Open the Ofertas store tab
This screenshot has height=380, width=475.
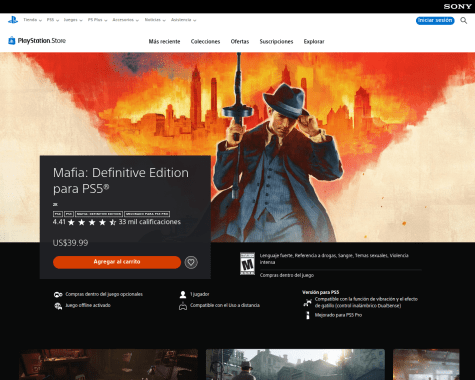[240, 42]
